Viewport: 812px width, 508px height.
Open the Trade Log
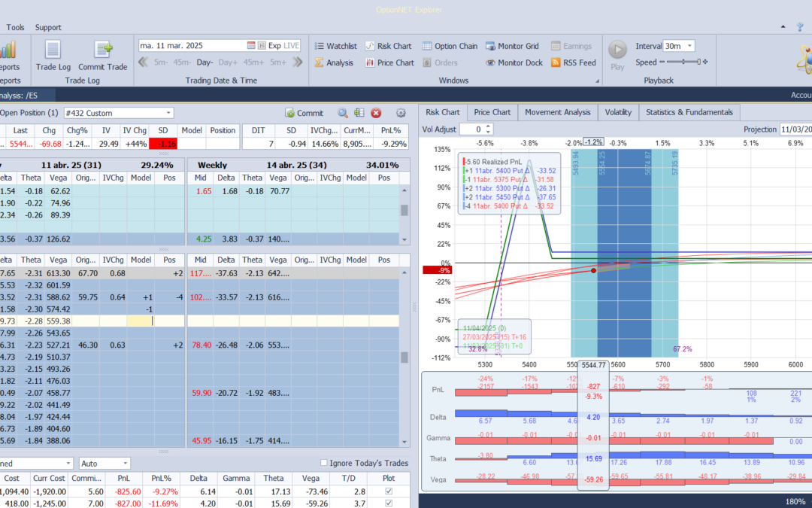coord(53,56)
